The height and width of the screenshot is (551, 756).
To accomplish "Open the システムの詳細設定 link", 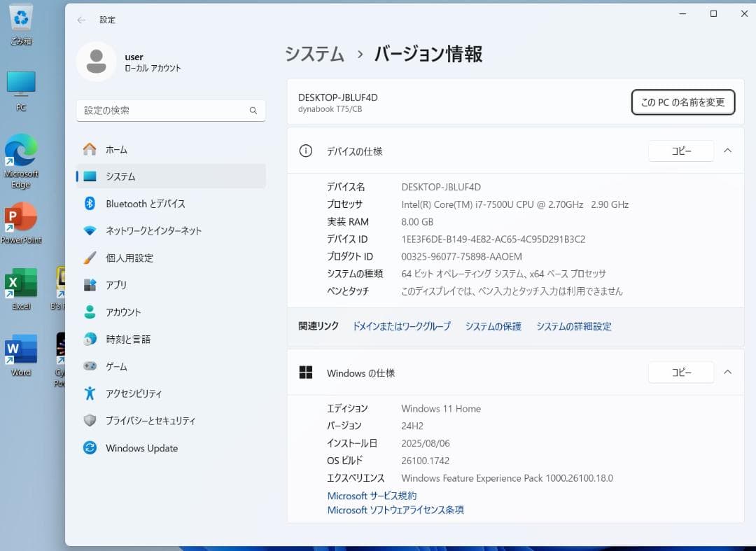I will point(574,326).
